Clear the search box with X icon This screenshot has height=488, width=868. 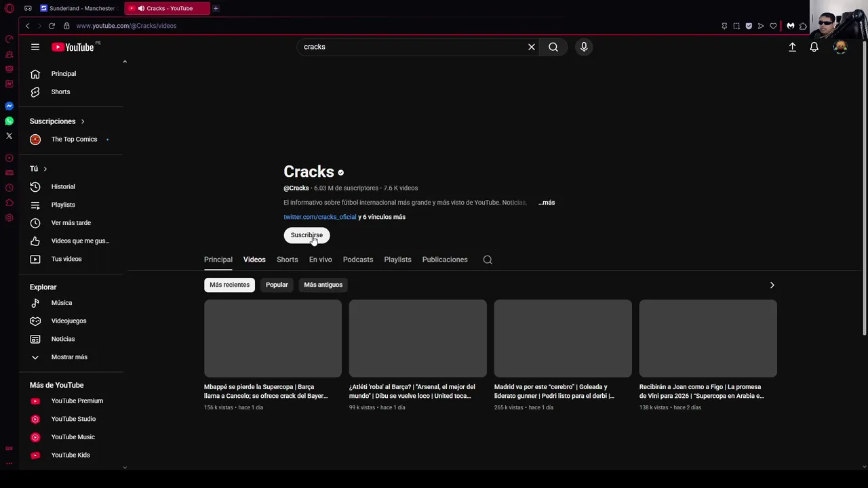(532, 47)
